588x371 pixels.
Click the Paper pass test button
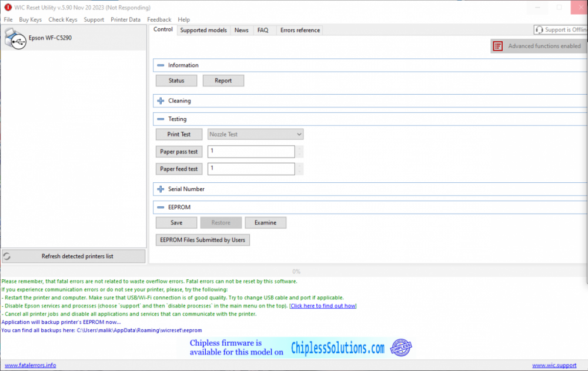pyautogui.click(x=179, y=152)
